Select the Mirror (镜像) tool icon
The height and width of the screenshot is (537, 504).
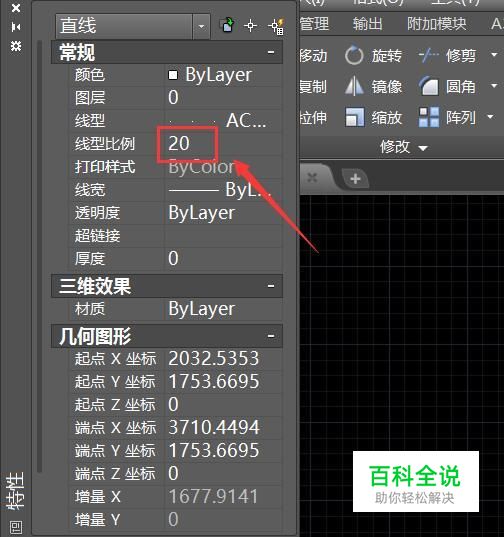[354, 86]
